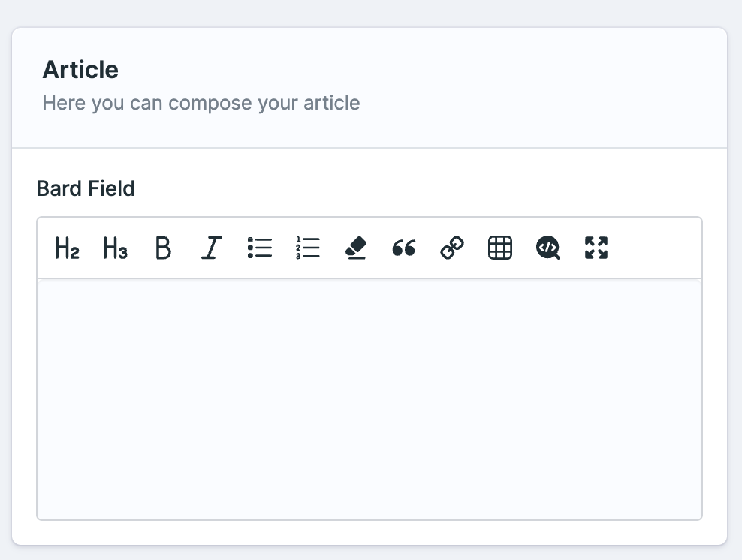Open the code source view
Image resolution: width=742 pixels, height=560 pixels.
pyautogui.click(x=547, y=248)
